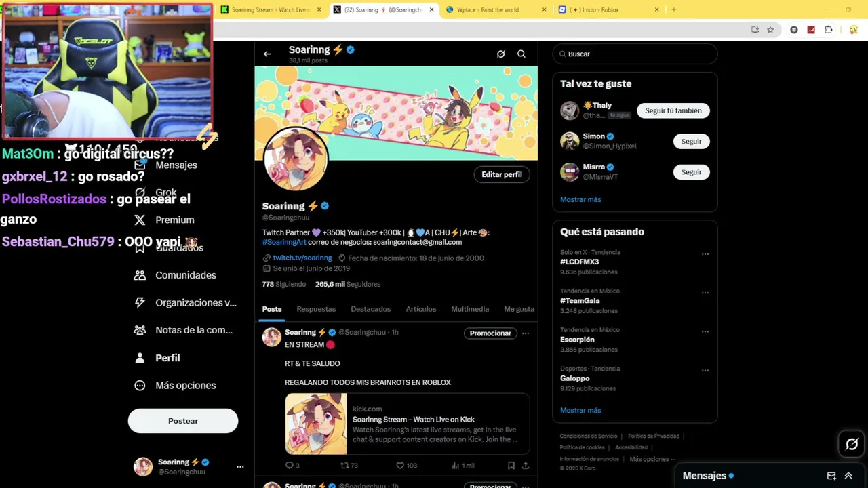Open Thaly's avatar in suggestions
This screenshot has height=488, width=868.
pyautogui.click(x=570, y=110)
